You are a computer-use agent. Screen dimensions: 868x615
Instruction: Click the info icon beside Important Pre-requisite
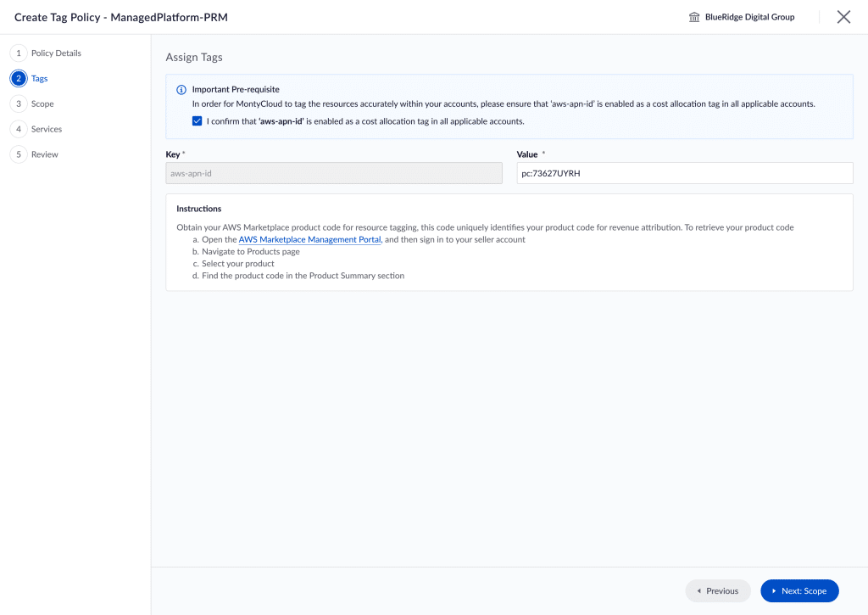[x=181, y=90]
